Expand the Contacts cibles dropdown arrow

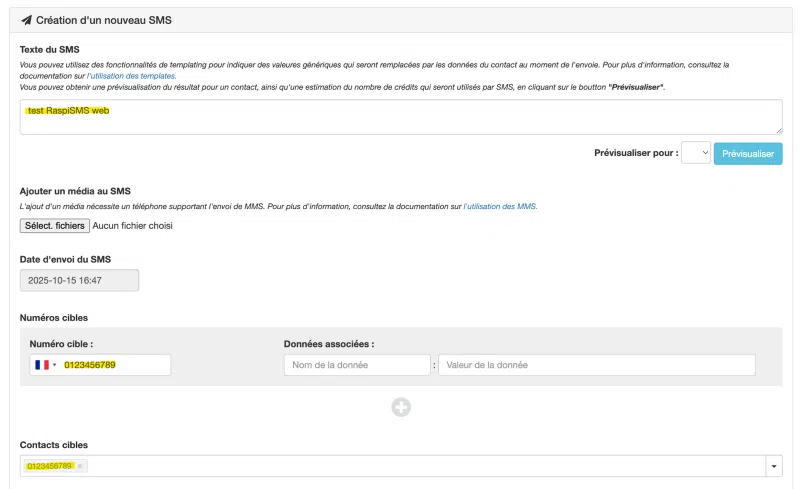(x=774, y=466)
